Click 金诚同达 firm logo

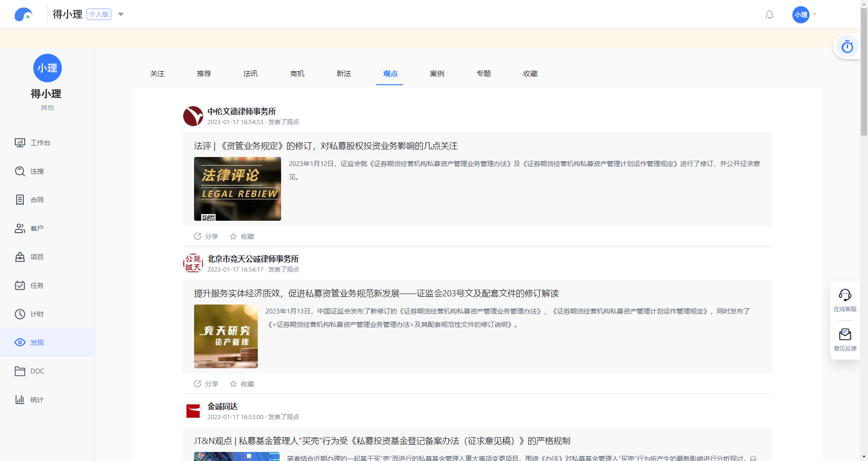click(193, 411)
